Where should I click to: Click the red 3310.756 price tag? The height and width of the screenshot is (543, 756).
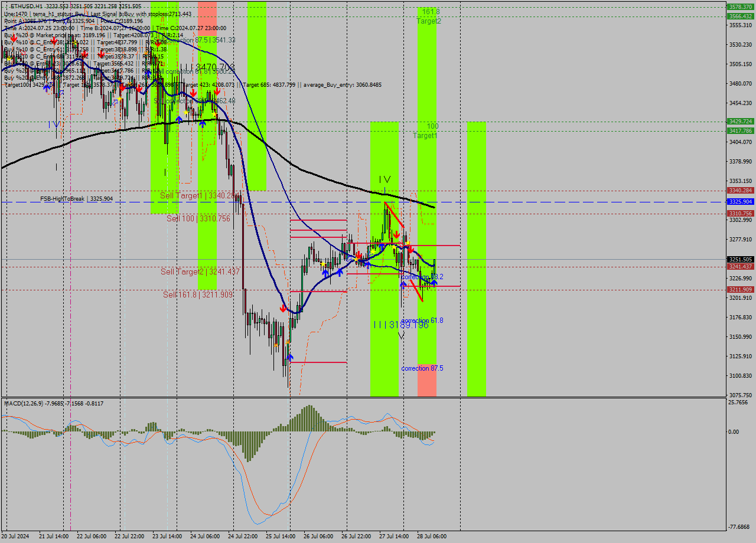click(740, 213)
